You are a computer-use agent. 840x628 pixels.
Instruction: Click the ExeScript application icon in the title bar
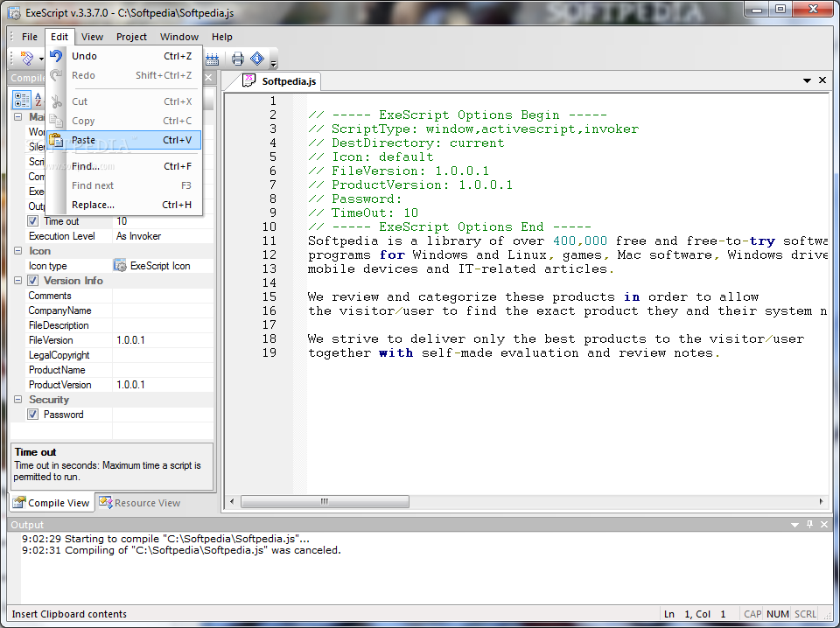(x=15, y=13)
